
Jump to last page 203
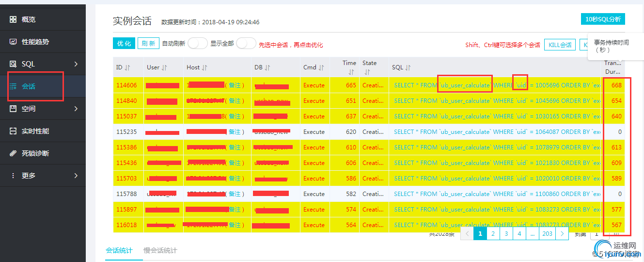(x=548, y=233)
